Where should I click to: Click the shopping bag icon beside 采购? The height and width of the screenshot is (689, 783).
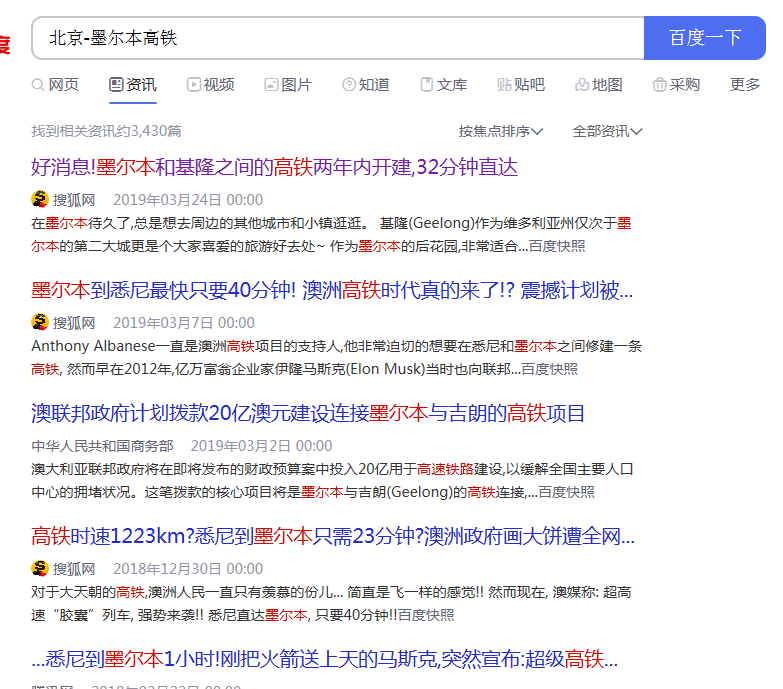point(659,85)
